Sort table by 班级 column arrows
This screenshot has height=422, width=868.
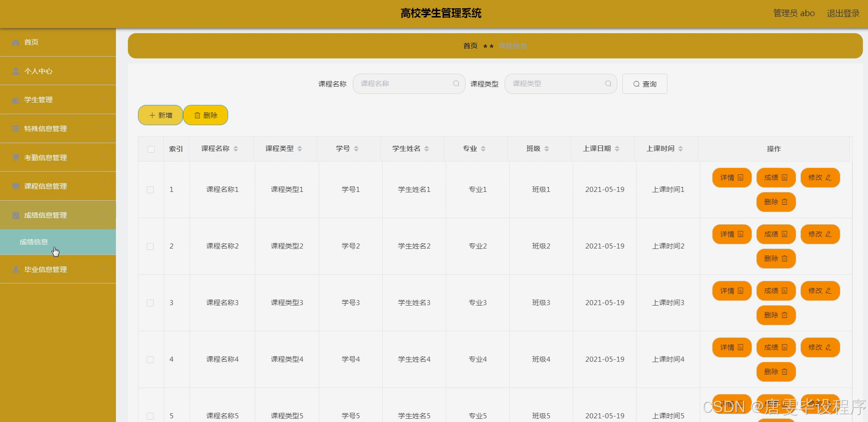pos(547,149)
